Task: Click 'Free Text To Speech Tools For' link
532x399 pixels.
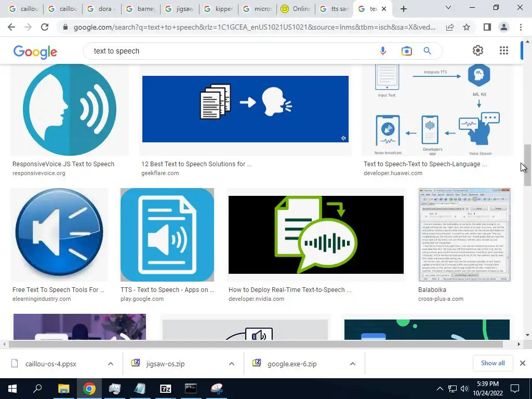Action: point(58,290)
